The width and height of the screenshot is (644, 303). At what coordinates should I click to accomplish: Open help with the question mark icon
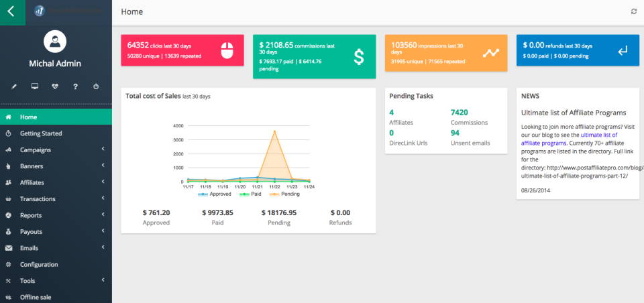click(76, 86)
